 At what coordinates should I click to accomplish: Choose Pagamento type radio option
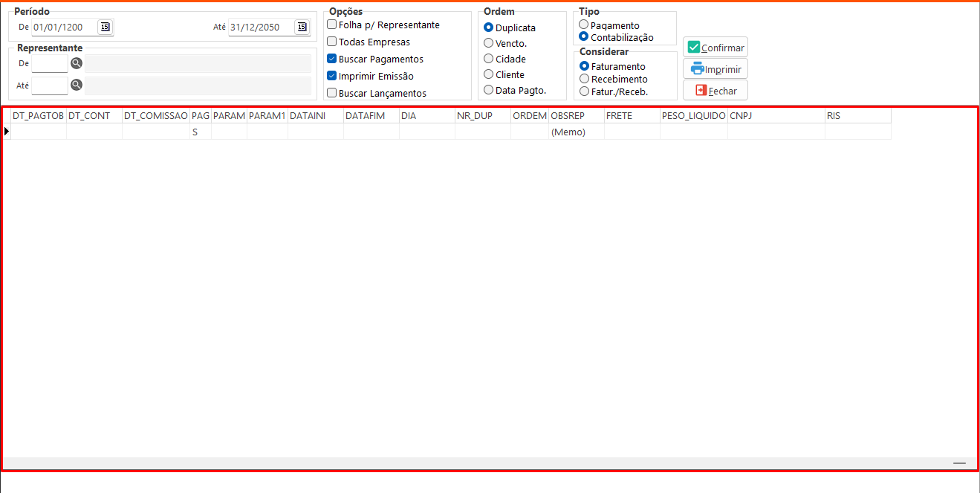coord(584,25)
